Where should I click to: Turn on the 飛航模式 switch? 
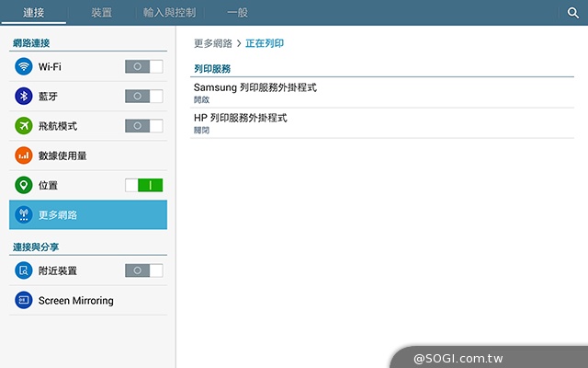click(x=144, y=126)
